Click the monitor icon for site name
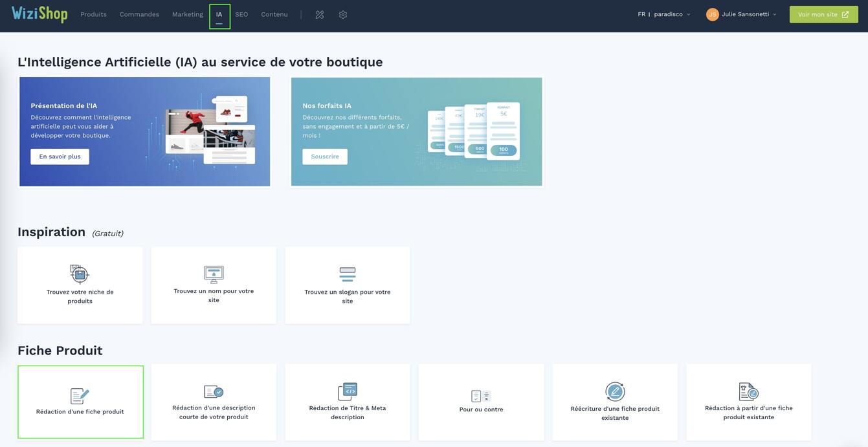The width and height of the screenshot is (868, 447). [x=214, y=274]
